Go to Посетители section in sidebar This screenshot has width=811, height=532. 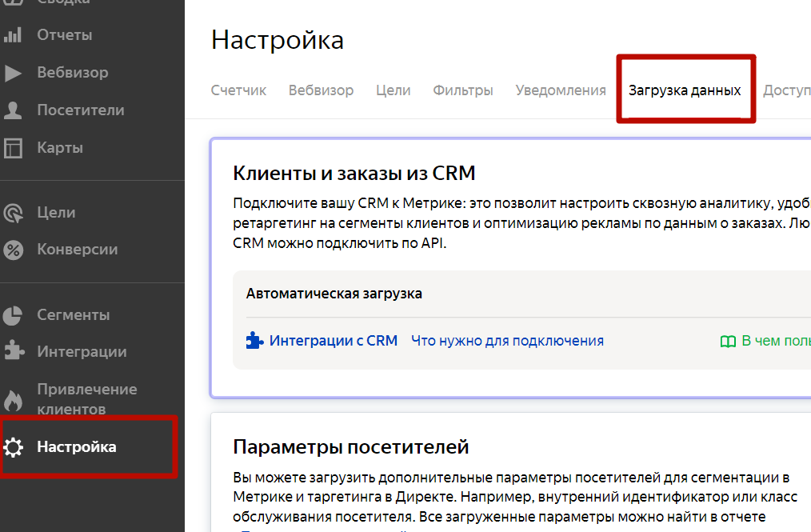[81, 110]
